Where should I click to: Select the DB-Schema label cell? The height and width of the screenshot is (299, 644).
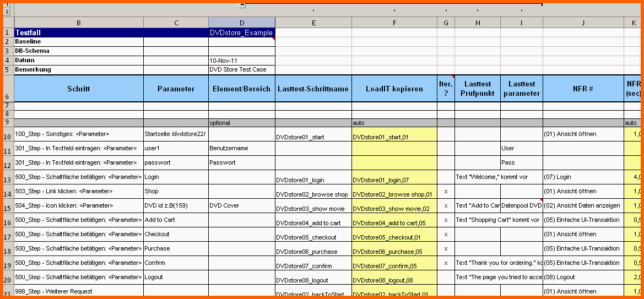tap(79, 51)
